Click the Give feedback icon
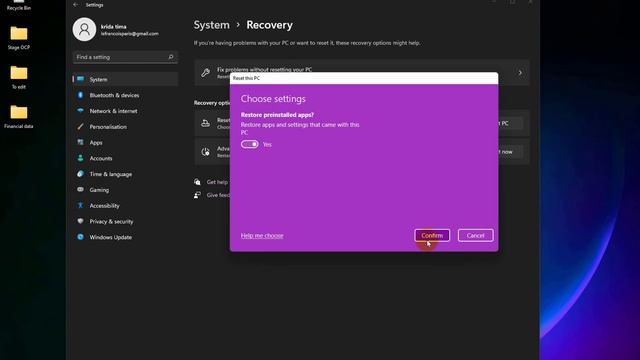Image resolution: width=640 pixels, height=360 pixels. click(198, 195)
